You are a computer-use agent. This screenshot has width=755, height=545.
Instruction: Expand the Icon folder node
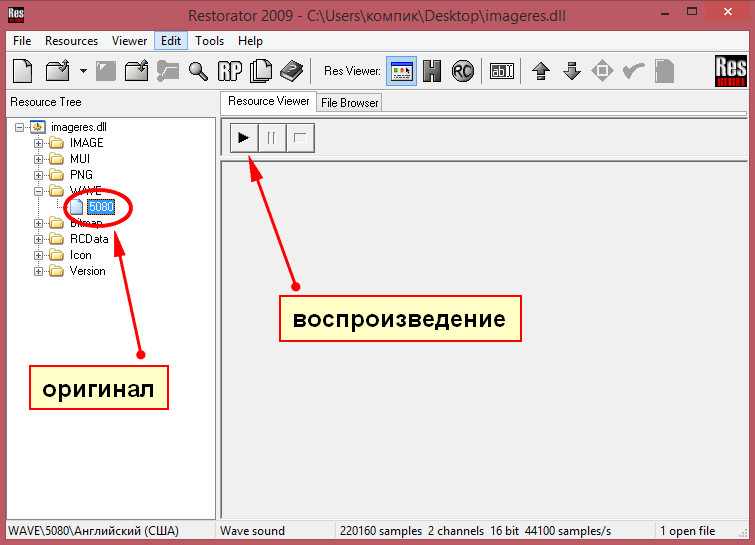39,255
